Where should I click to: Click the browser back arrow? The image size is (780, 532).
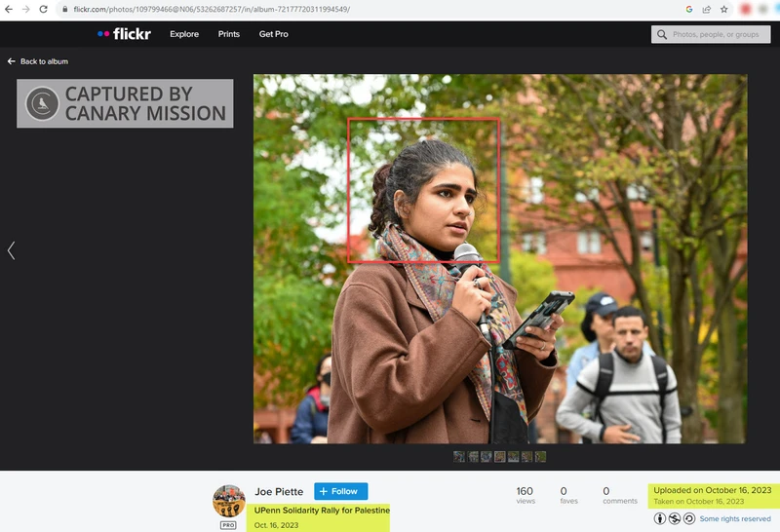(x=9, y=9)
